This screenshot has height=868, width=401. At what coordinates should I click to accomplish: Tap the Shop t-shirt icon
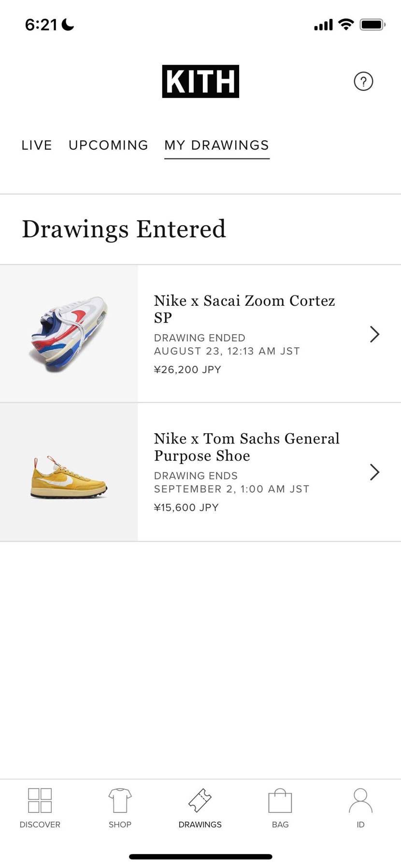(x=120, y=800)
